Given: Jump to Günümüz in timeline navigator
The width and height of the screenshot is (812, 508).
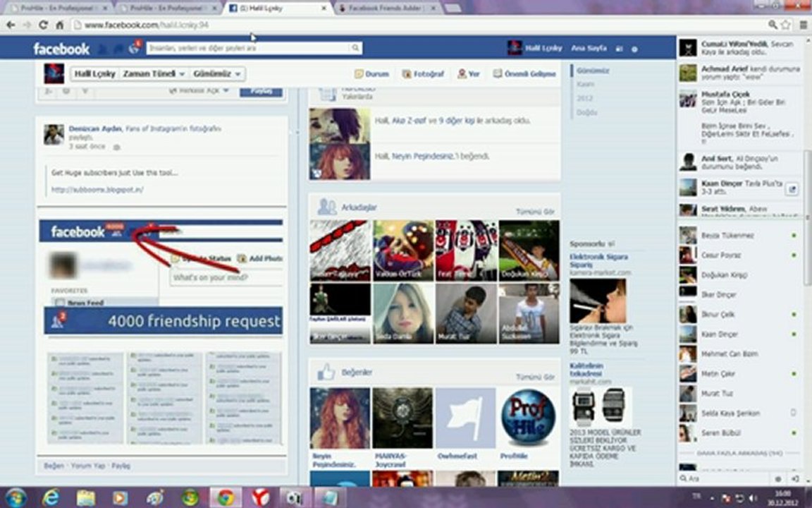Looking at the screenshot, I should [x=593, y=71].
